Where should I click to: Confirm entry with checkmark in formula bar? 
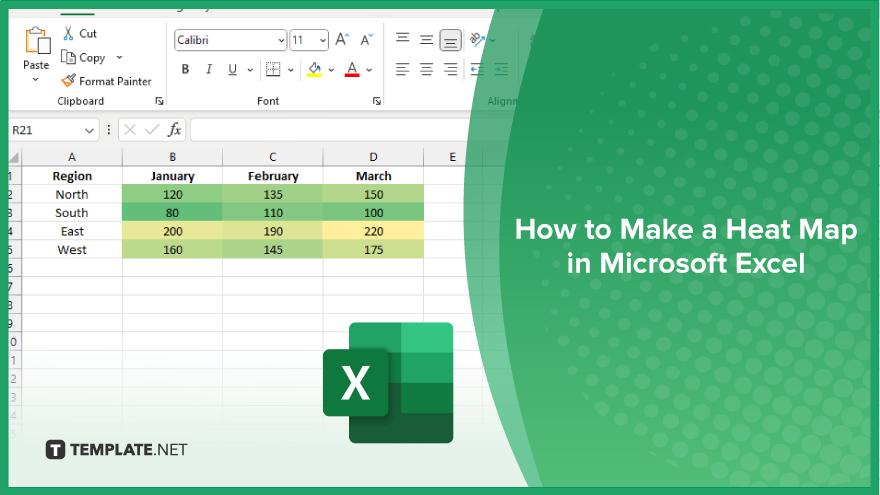(x=152, y=130)
